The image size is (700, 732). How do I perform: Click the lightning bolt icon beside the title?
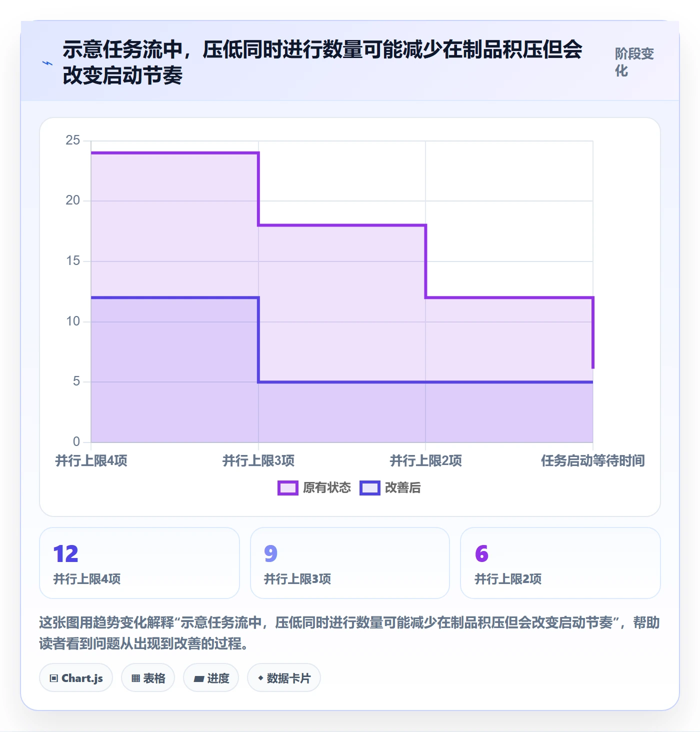47,63
